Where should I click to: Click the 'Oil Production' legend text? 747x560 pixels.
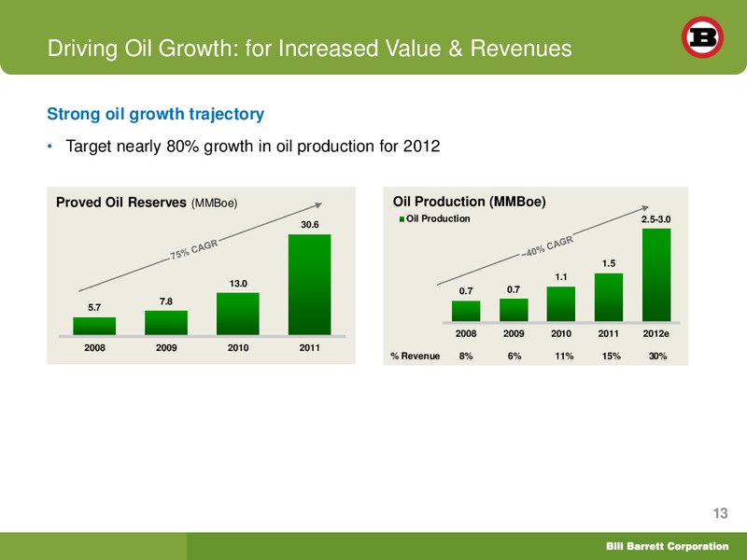coord(438,218)
